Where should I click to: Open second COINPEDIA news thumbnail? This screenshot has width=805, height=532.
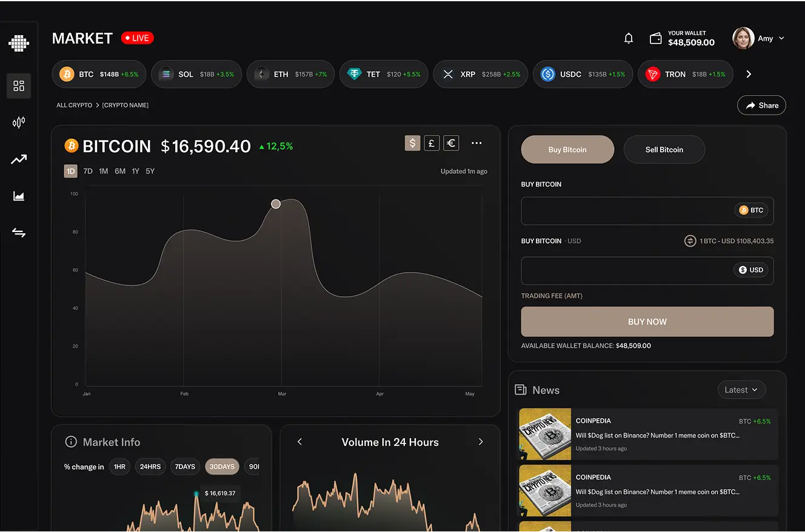545,490
